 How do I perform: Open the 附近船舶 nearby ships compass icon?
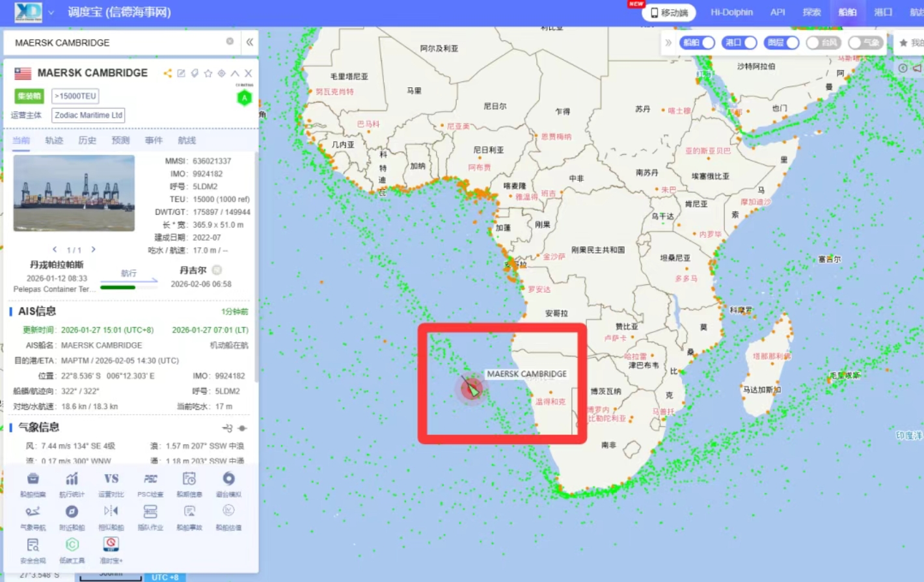pos(72,512)
